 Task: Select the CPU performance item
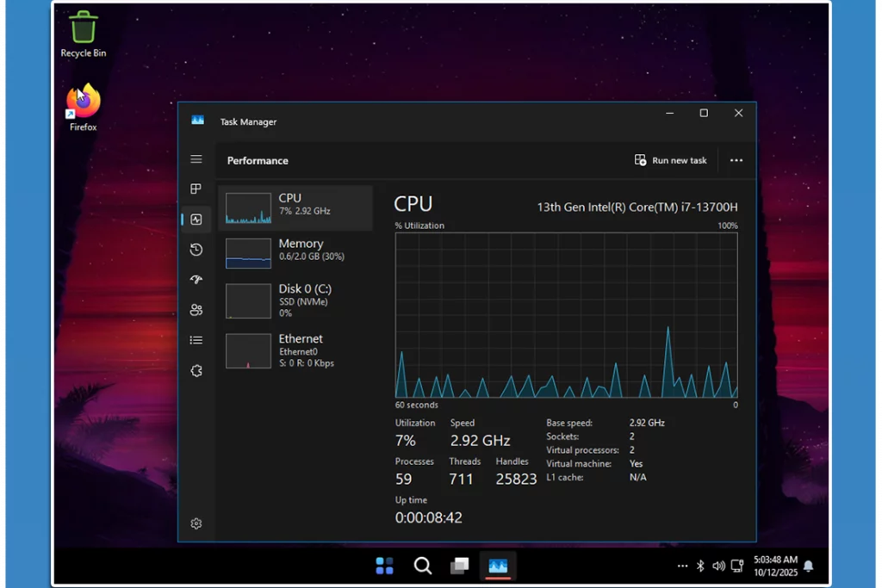pyautogui.click(x=295, y=207)
